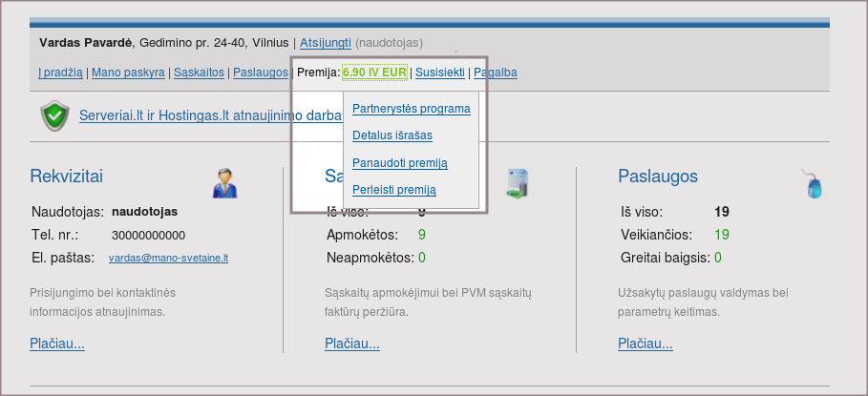This screenshot has height=396, width=868.
Task: Go to Į pradžią home link
Action: tap(60, 72)
